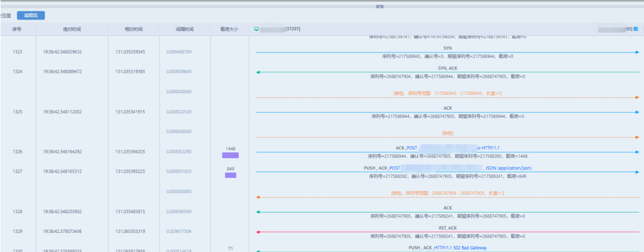The image size is (644, 252).
Task: Click the 绝对时间 column header
Action: coord(72,30)
